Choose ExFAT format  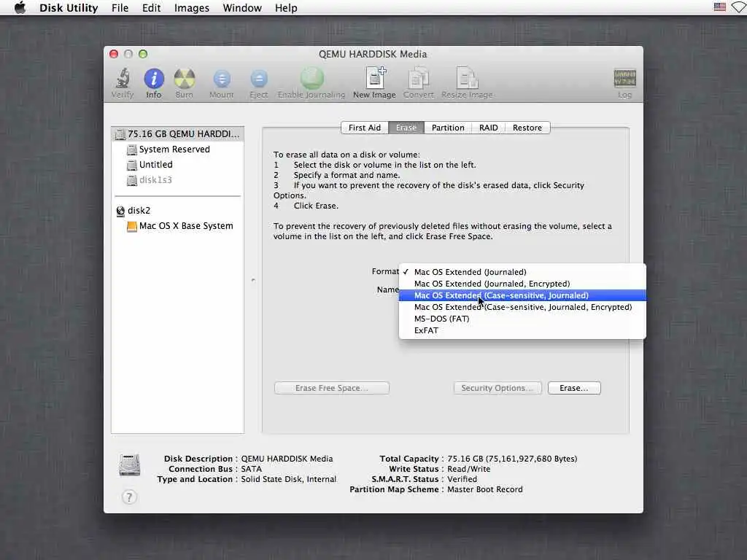click(x=522, y=330)
